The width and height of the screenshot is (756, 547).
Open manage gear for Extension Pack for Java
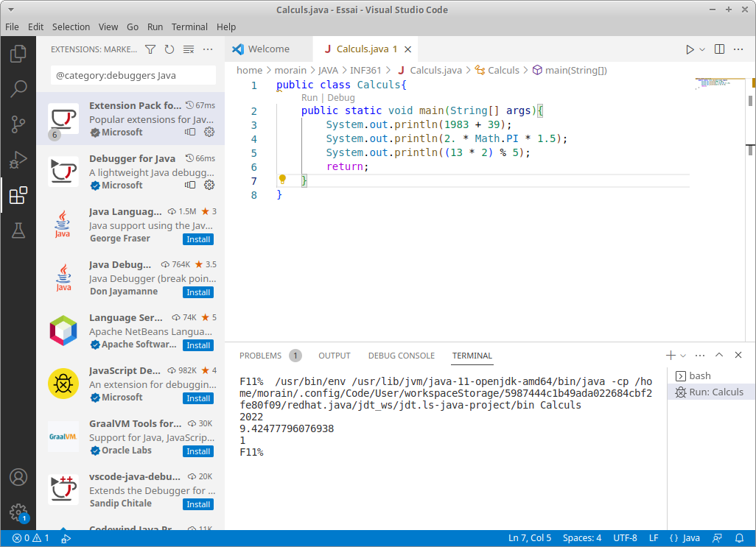(209, 132)
